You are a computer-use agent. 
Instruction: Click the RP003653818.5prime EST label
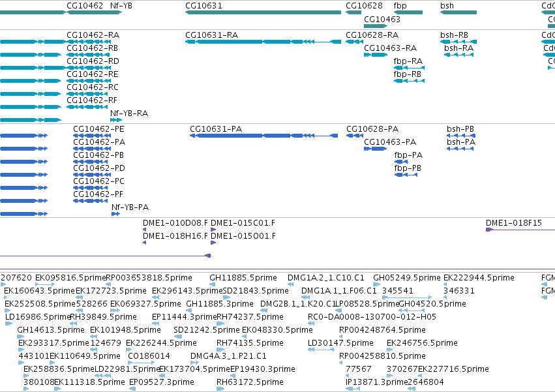point(149,278)
